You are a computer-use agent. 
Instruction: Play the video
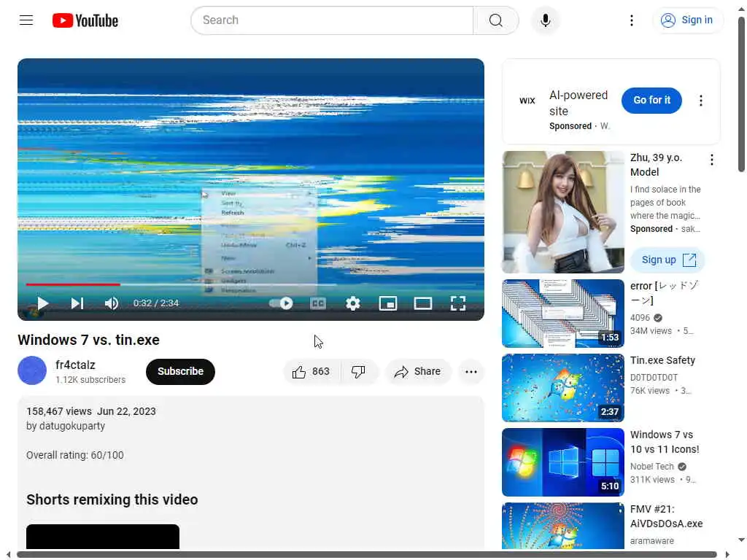[x=43, y=303]
